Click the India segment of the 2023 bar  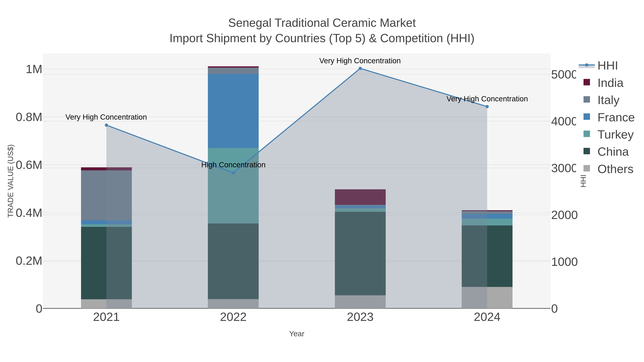360,197
